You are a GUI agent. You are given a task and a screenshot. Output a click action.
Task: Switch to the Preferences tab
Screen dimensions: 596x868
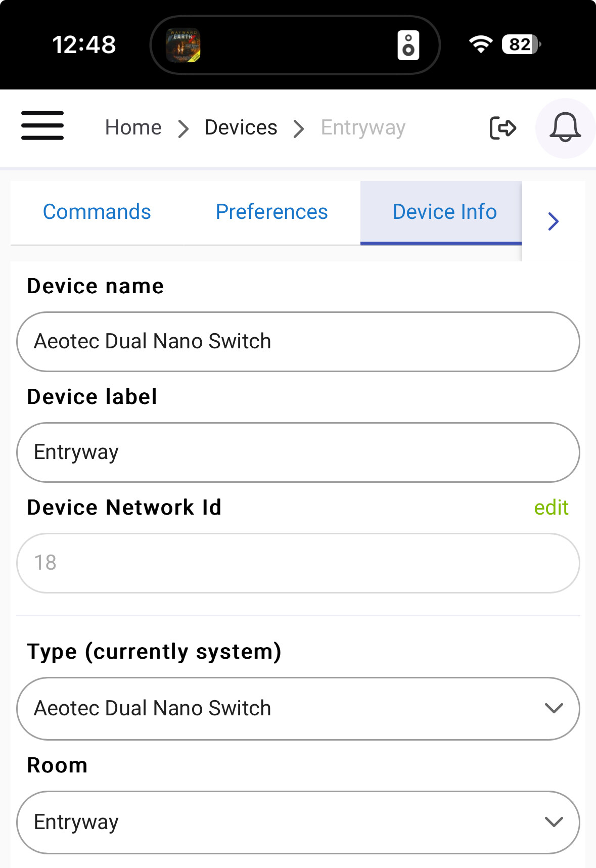point(271,212)
